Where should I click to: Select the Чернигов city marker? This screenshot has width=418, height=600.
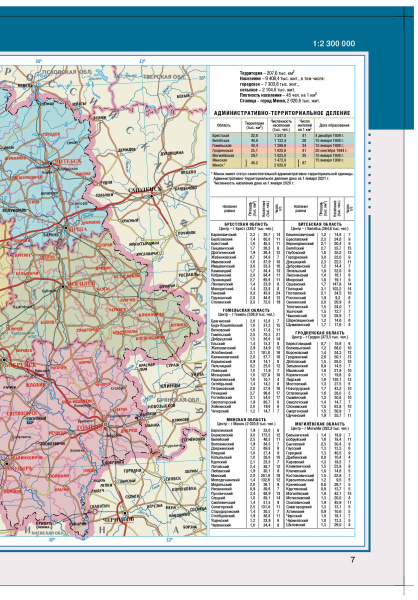(125, 514)
